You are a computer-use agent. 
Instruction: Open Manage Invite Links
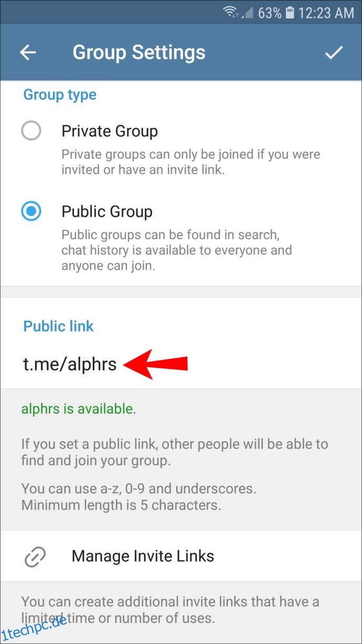[181, 556]
